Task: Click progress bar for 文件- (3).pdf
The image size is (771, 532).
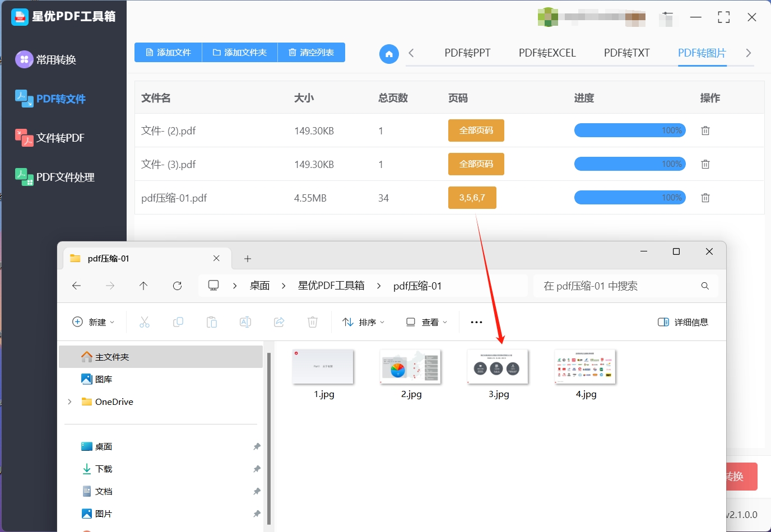Action: 630,164
